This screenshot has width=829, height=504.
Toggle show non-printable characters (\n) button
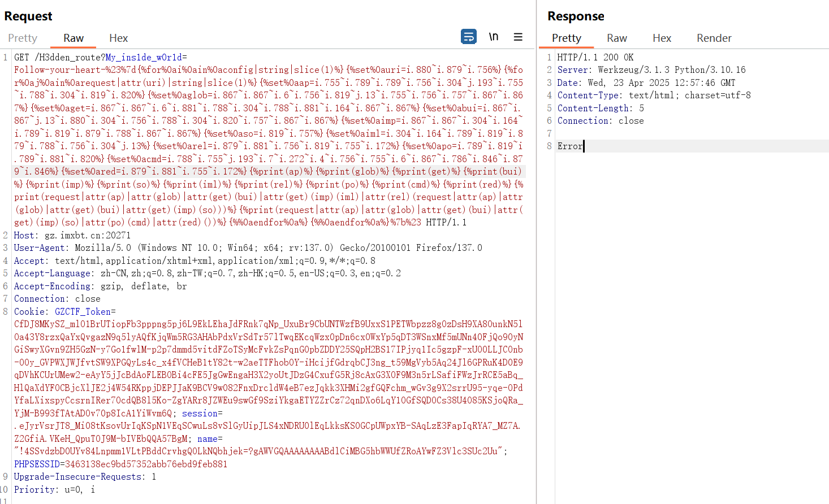tap(494, 37)
